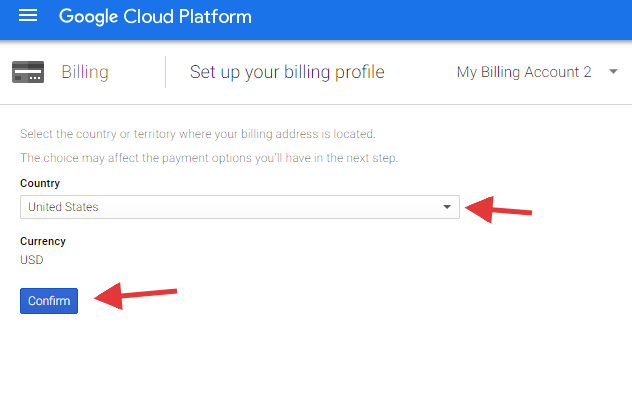Expand the billing account caret arrow

point(613,72)
